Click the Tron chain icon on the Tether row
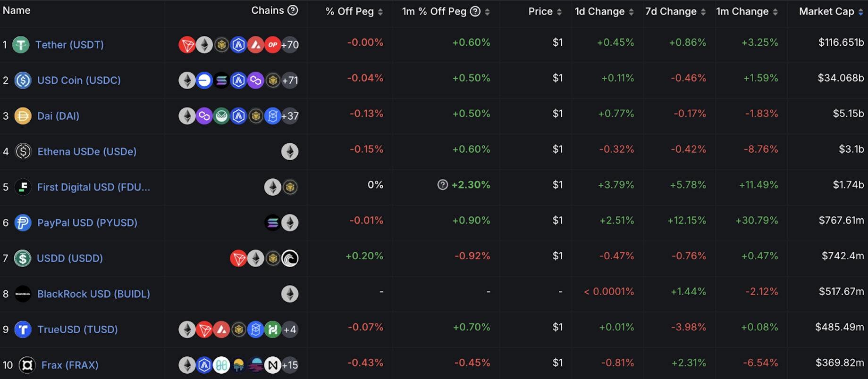Viewport: 868px width, 379px height. pos(187,44)
